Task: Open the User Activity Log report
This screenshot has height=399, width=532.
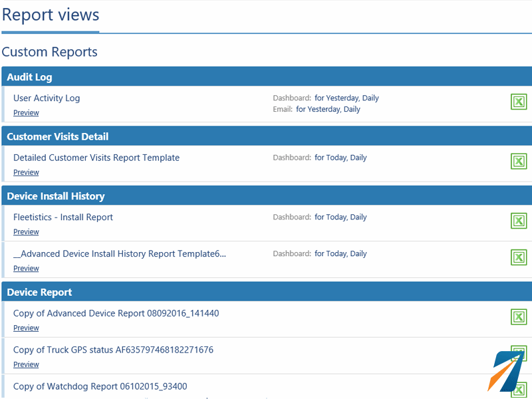Action: (46, 98)
